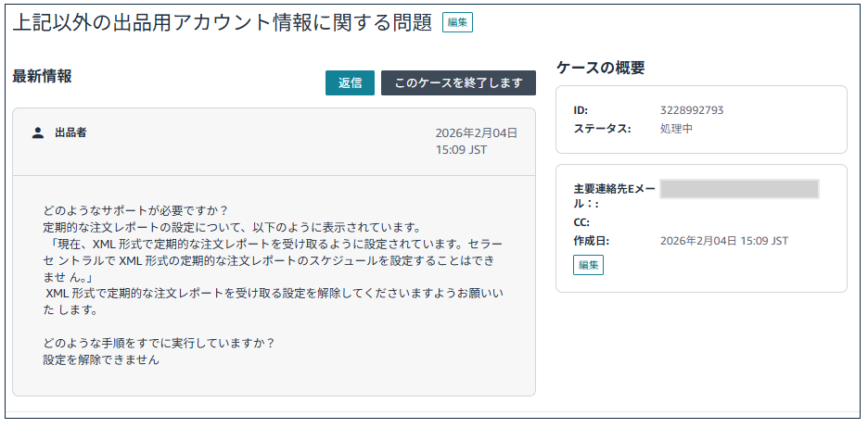The image size is (868, 428).
Task: Click the 最新情報 section heading
Action: click(x=42, y=77)
